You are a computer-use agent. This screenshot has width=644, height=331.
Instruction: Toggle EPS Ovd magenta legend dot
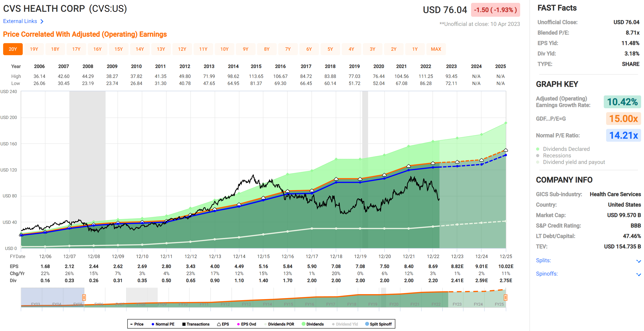coord(238,324)
